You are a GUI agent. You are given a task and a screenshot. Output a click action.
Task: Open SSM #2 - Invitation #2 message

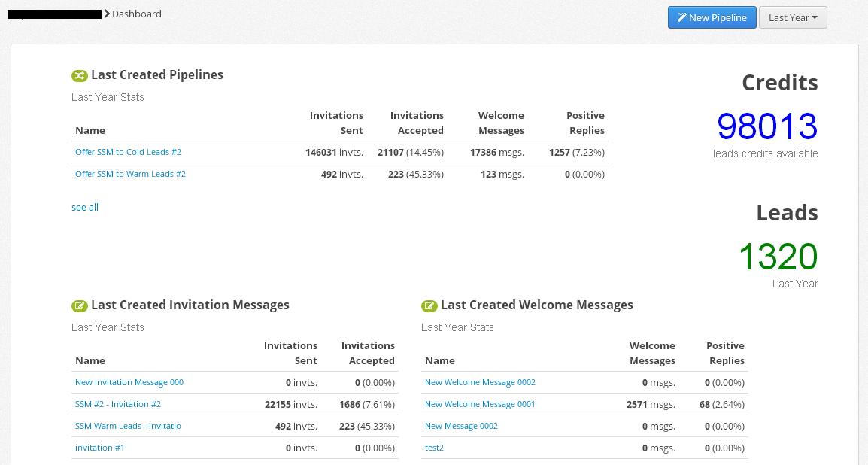[118, 404]
